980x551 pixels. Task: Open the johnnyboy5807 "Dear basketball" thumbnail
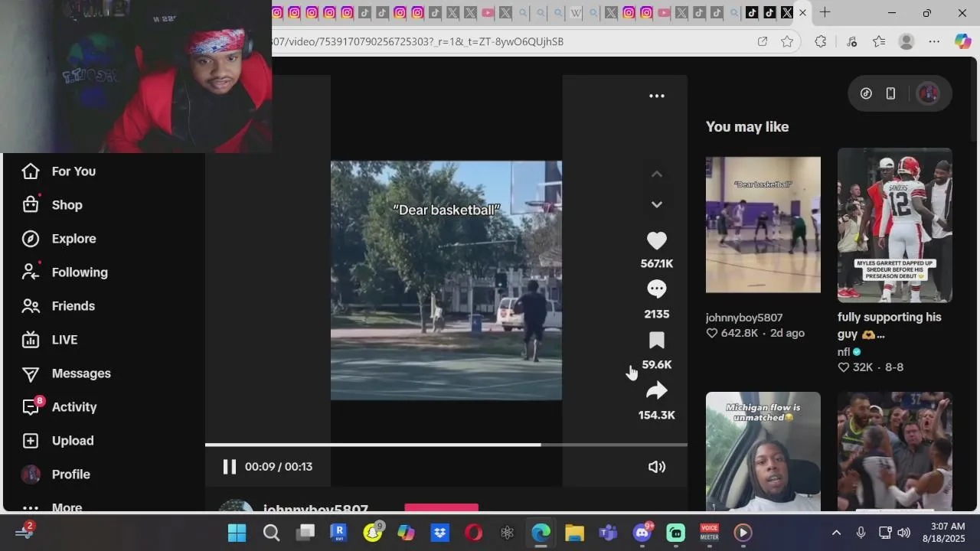tap(763, 225)
